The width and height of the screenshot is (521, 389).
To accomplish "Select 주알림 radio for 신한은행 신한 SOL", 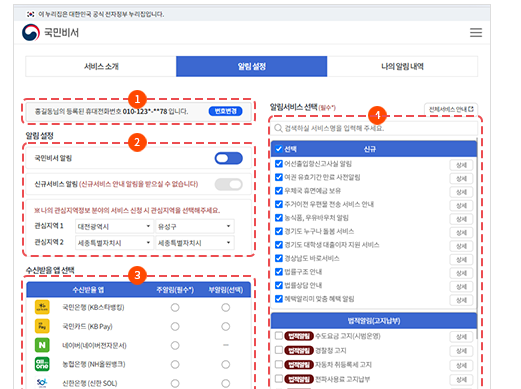I will [175, 383].
